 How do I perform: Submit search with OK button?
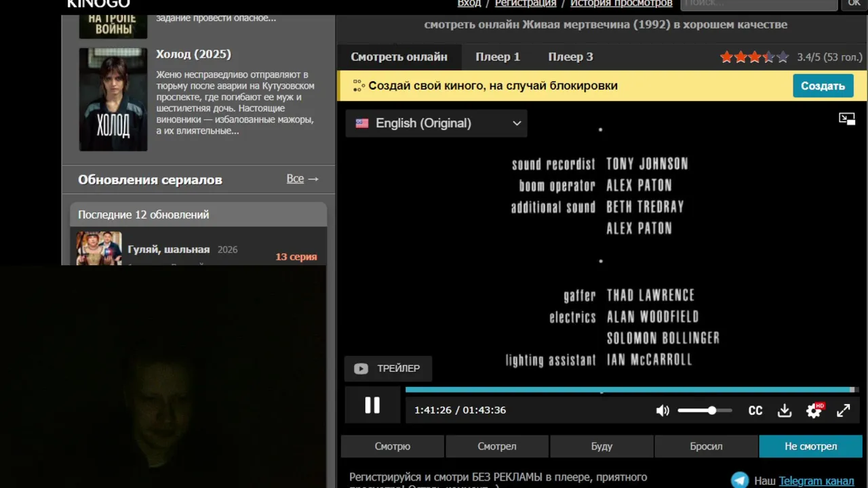click(854, 4)
